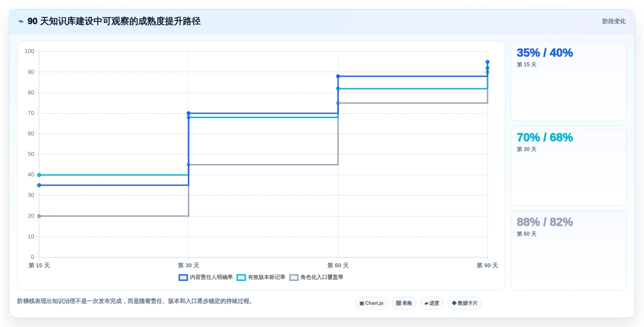Image resolution: width=644 pixels, height=327 pixels.
Task: Click the lightning icon beside the chart title
Action: pyautogui.click(x=21, y=21)
